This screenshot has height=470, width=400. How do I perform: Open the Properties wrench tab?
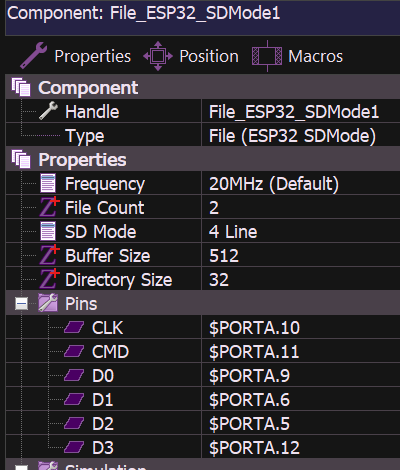75,56
